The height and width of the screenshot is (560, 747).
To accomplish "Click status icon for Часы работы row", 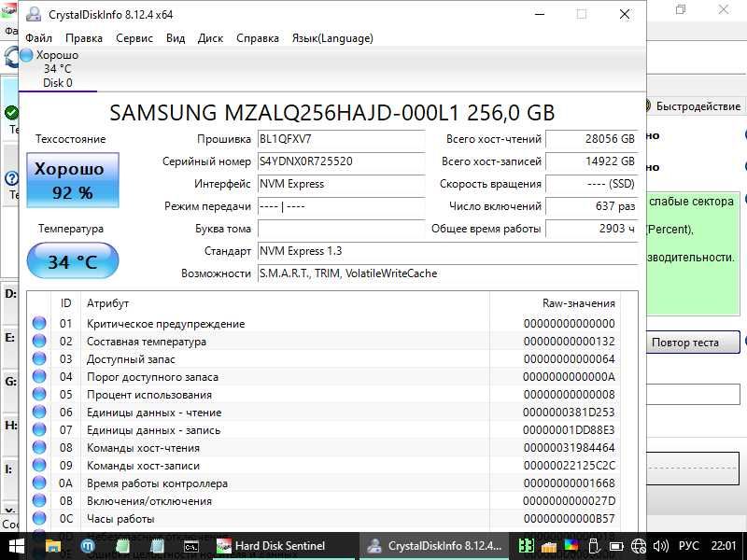I will point(39,519).
